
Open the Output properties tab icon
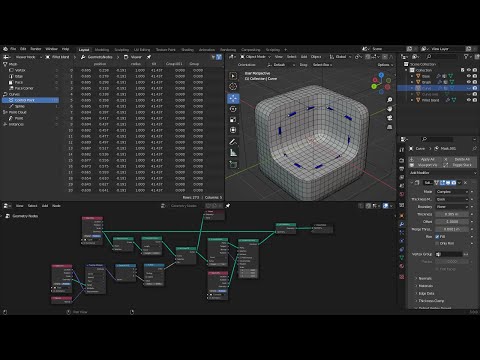402,169
